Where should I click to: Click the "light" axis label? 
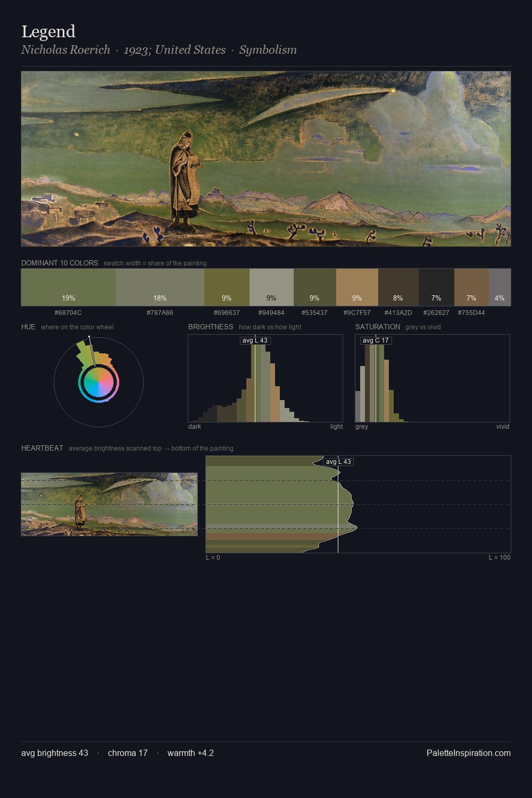point(336,427)
